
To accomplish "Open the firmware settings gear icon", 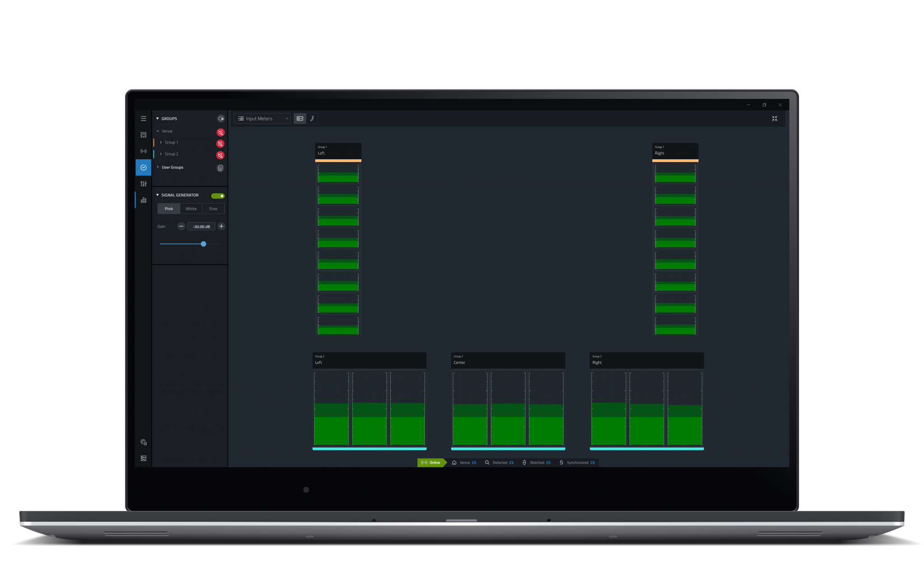I will [x=143, y=442].
